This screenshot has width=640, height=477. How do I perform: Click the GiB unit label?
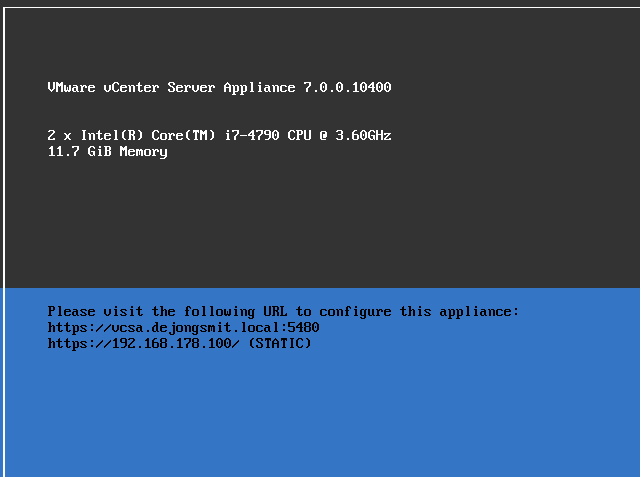[x=99, y=152]
